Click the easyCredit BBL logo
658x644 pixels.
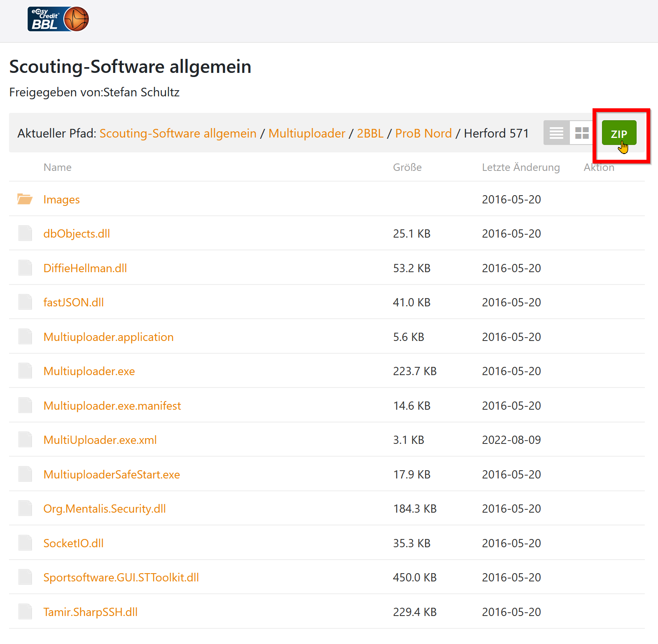(x=58, y=19)
